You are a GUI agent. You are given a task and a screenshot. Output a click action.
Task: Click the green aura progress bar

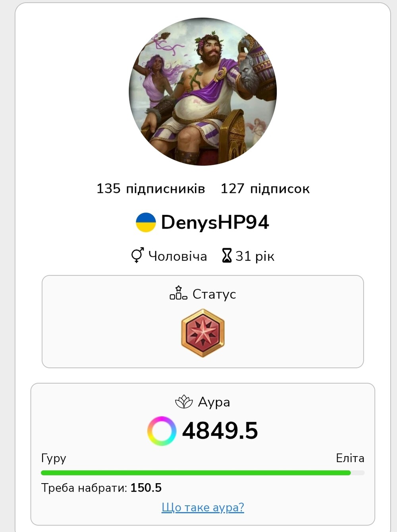pyautogui.click(x=203, y=472)
